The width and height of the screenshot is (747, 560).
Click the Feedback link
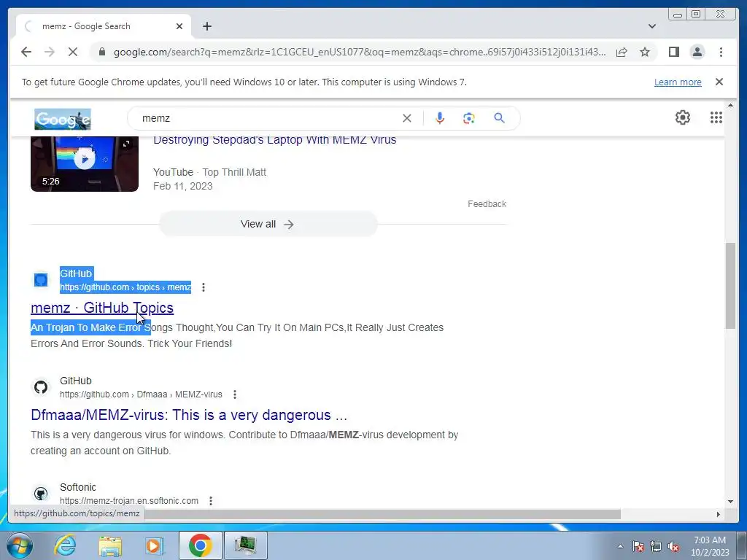[x=487, y=204]
